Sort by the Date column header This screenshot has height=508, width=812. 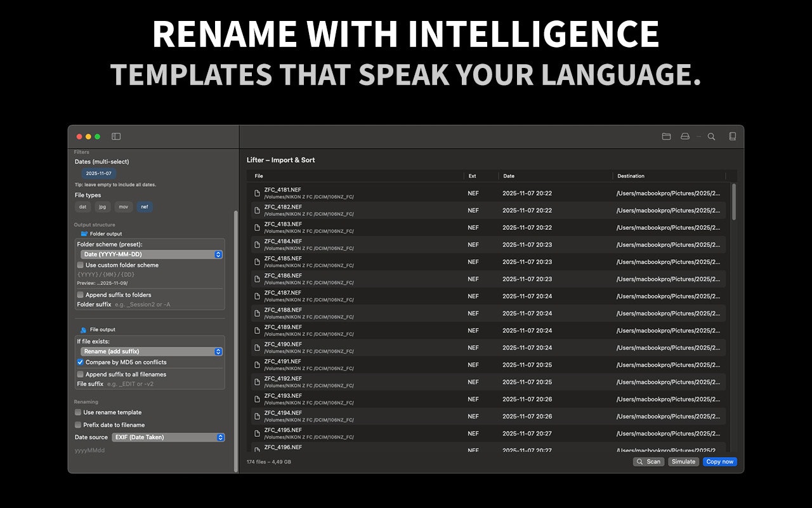tap(509, 176)
